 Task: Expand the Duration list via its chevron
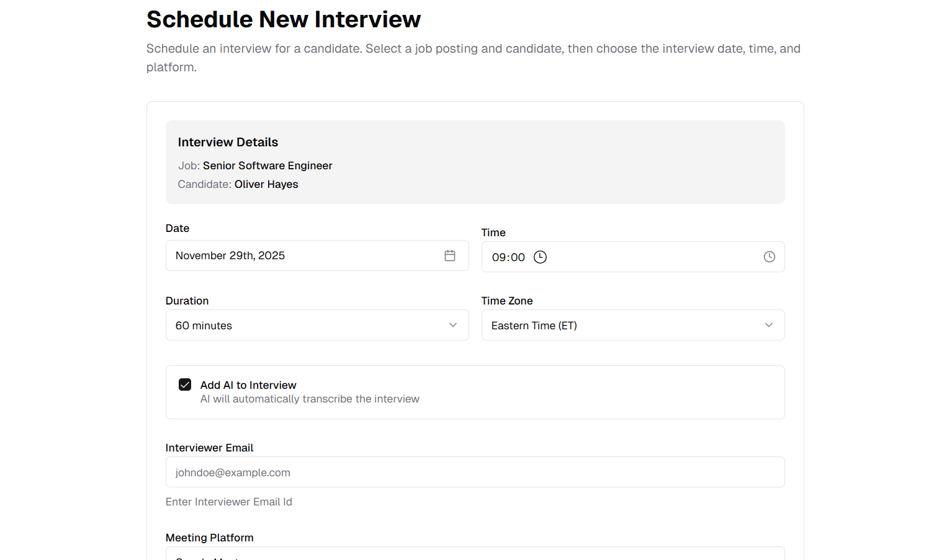click(x=452, y=324)
